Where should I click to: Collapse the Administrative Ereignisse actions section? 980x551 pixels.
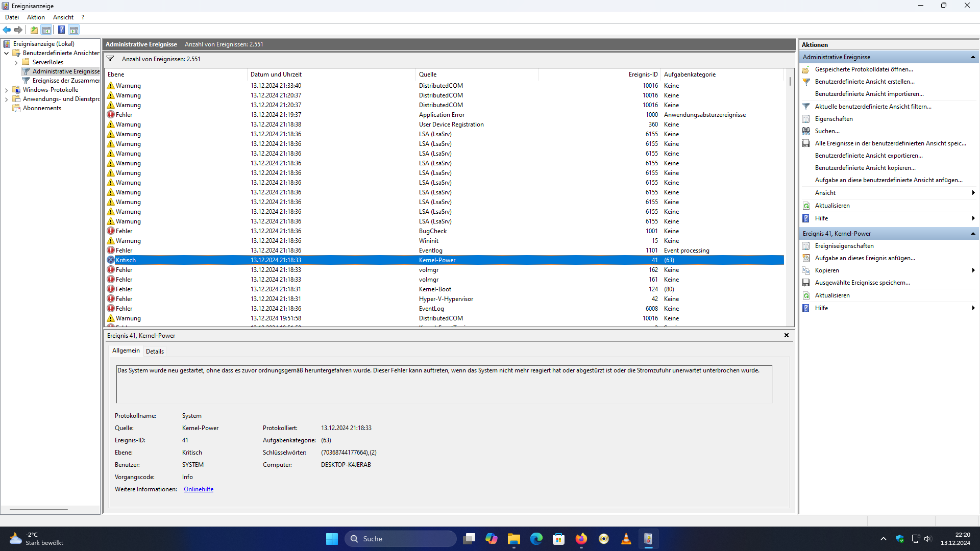click(973, 57)
